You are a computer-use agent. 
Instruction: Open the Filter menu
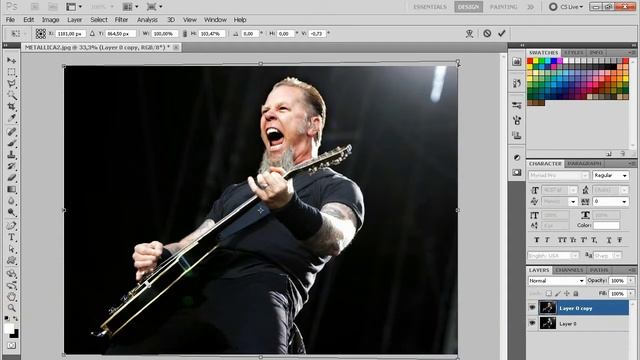tap(121, 20)
